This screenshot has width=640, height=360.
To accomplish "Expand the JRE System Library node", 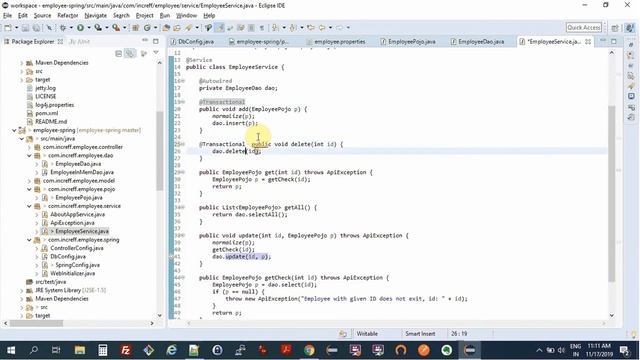I will 22,290.
